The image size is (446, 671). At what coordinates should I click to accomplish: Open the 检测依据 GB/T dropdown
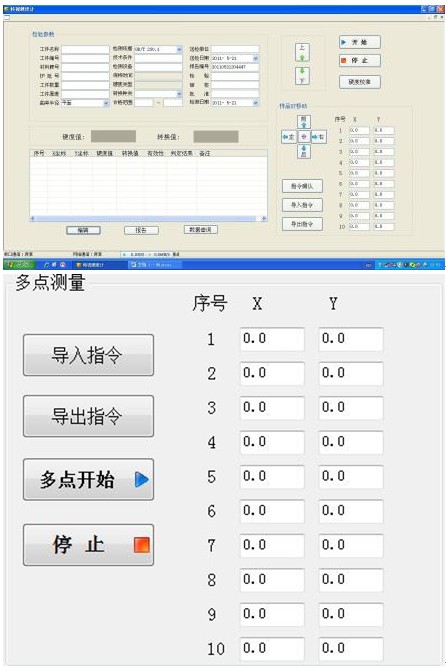(179, 49)
